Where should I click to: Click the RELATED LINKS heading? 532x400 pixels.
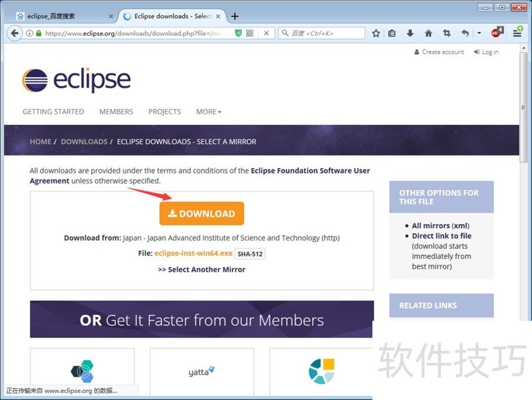coord(428,306)
